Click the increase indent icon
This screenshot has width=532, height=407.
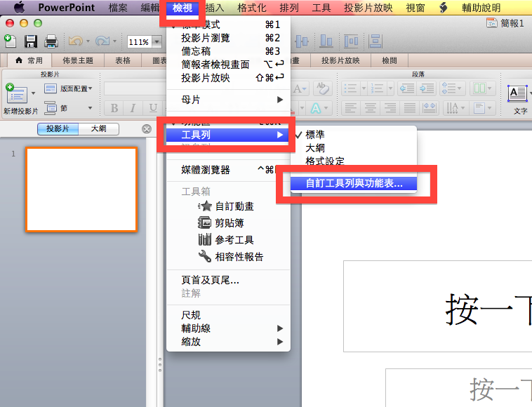[x=427, y=89]
